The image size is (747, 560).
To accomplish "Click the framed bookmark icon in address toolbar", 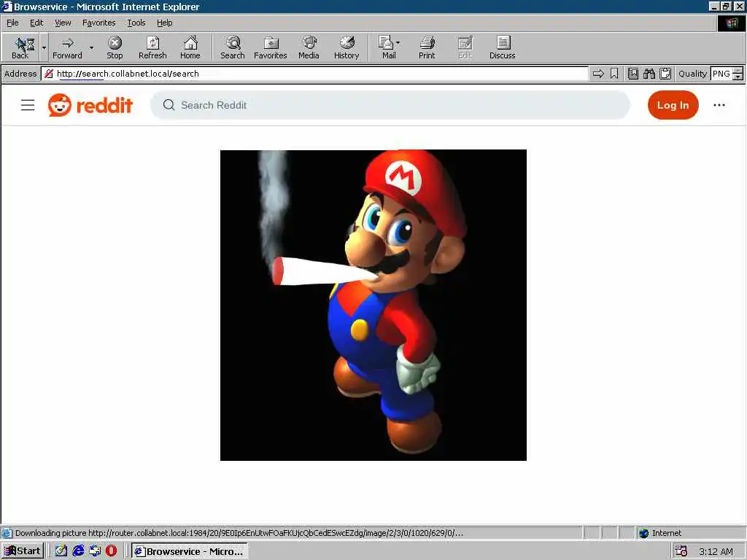I will click(x=632, y=74).
